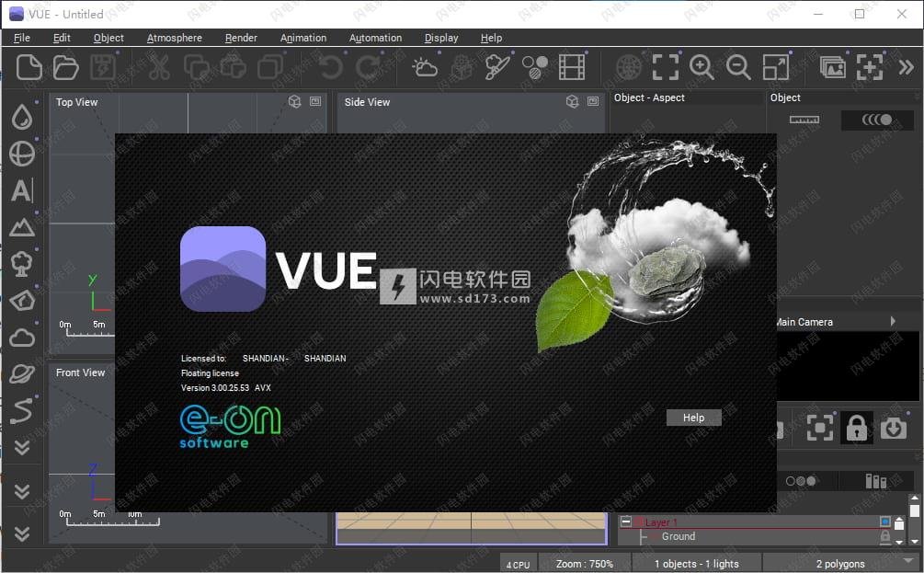The height and width of the screenshot is (573, 924).
Task: Select the rock tool
Action: tap(22, 301)
